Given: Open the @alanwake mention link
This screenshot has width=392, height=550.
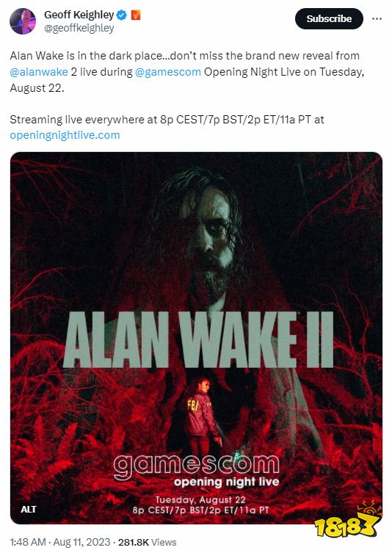Looking at the screenshot, I should pos(39,71).
